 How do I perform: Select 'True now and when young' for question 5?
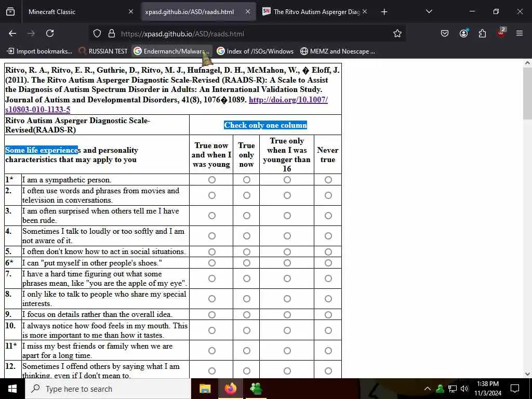[x=212, y=252]
